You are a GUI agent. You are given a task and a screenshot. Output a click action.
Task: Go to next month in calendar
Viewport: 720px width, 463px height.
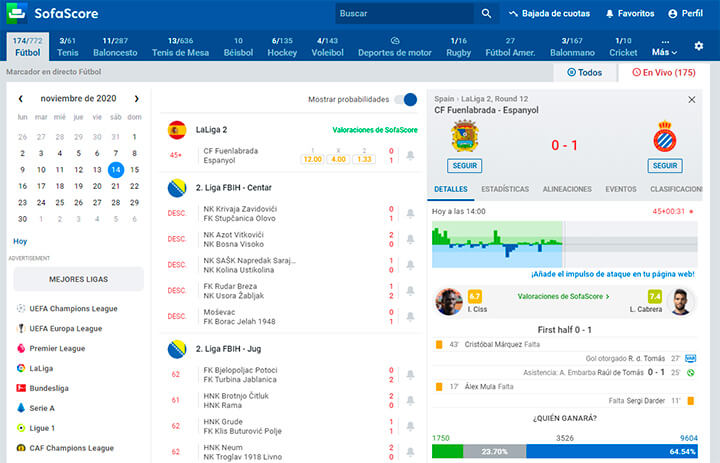click(x=136, y=99)
